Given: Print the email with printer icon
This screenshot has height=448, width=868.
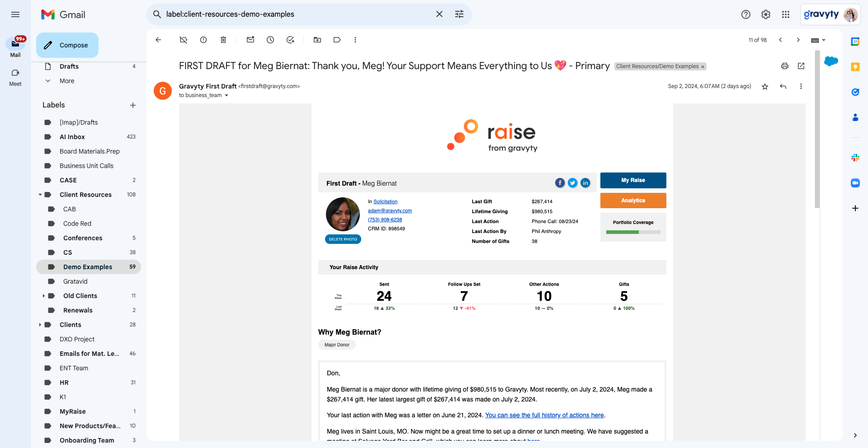Looking at the screenshot, I should pyautogui.click(x=785, y=66).
